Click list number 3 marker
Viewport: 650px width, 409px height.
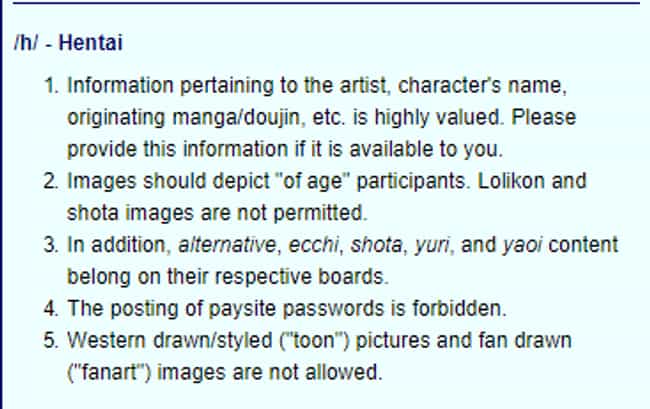[x=51, y=245]
